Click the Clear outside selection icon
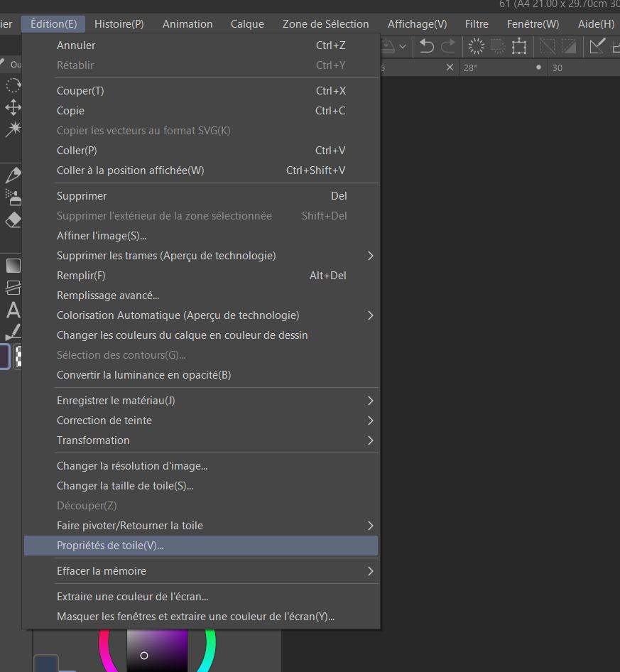Viewport: 620px width, 672px height. [x=497, y=46]
